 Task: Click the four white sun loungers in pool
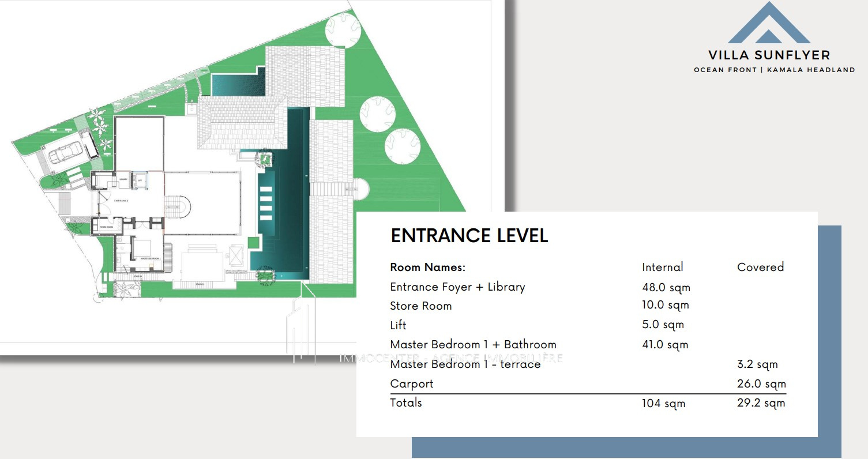pyautogui.click(x=266, y=202)
